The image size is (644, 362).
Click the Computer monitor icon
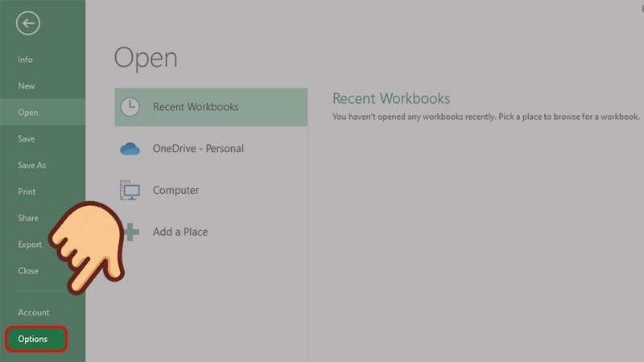(130, 191)
